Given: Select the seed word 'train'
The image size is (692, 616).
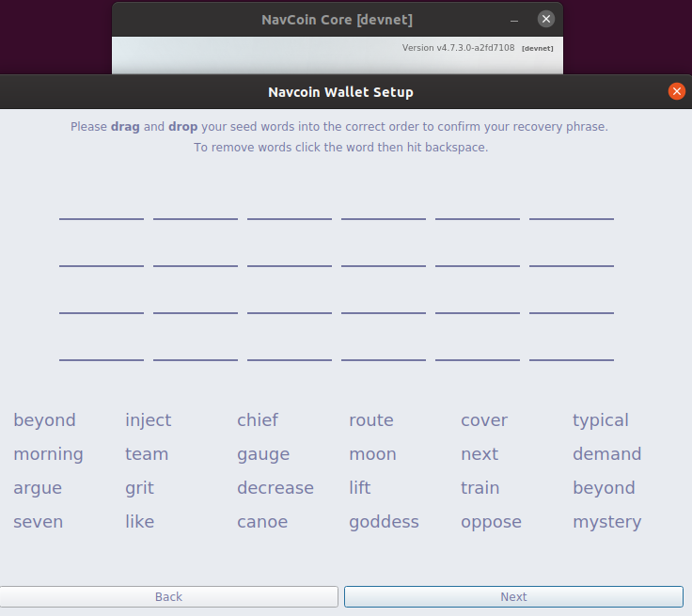Looking at the screenshot, I should pyautogui.click(x=480, y=488).
